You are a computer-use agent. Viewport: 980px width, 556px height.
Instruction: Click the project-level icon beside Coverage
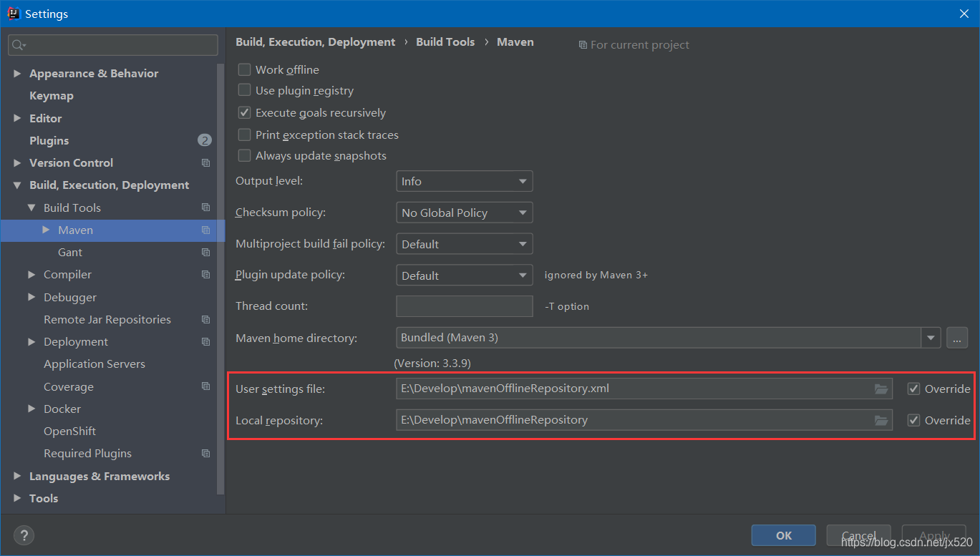point(205,386)
